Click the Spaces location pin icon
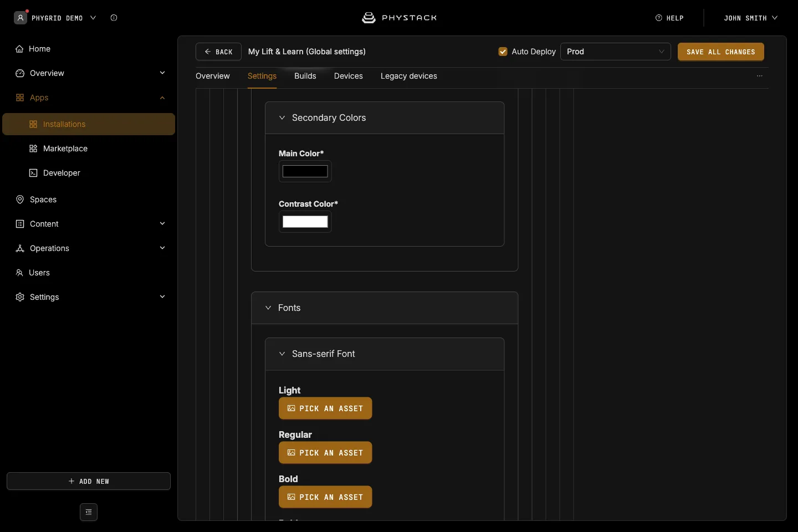The height and width of the screenshot is (532, 798). click(x=20, y=199)
